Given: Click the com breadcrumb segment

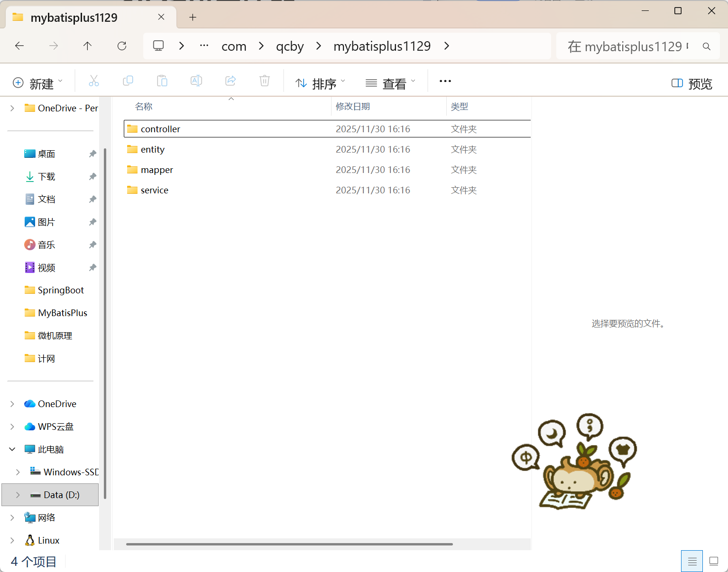Looking at the screenshot, I should pos(234,46).
